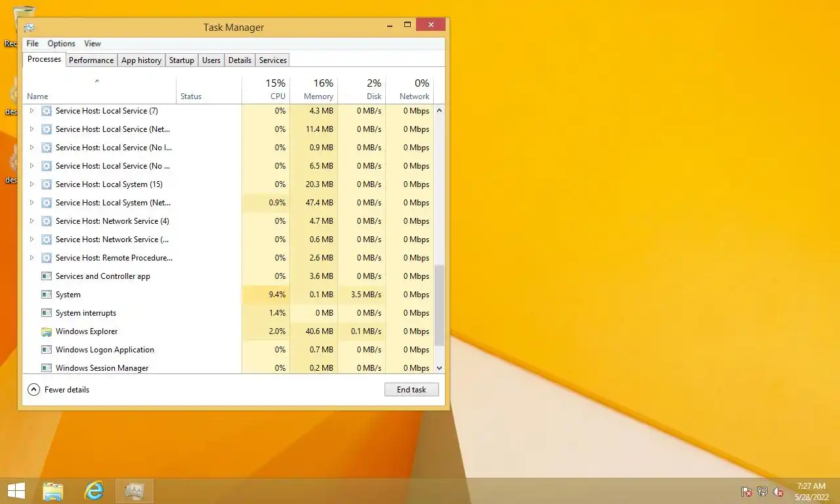Screen dimensions: 840x504
Task: Expand Service Host: Local System (15)
Action: (31, 184)
